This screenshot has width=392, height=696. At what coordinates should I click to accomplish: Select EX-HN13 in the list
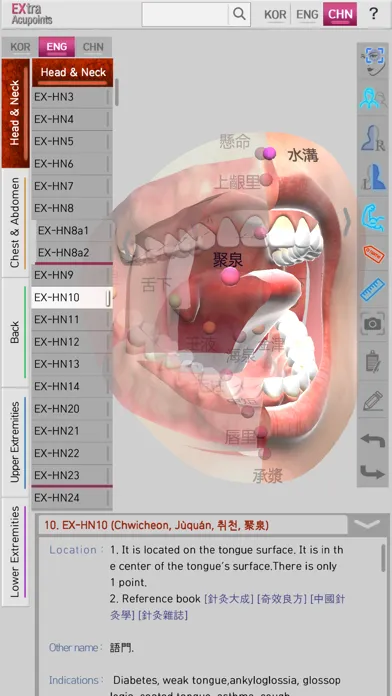click(71, 364)
